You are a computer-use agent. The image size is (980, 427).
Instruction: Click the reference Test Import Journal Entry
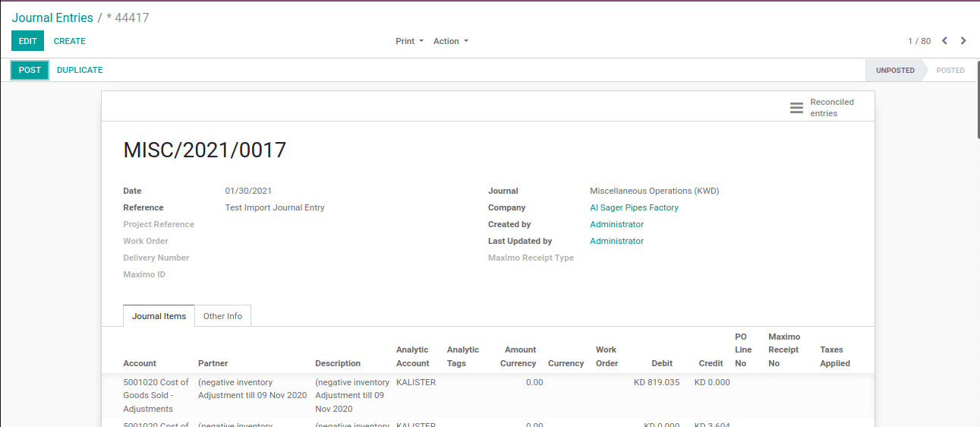tap(275, 207)
